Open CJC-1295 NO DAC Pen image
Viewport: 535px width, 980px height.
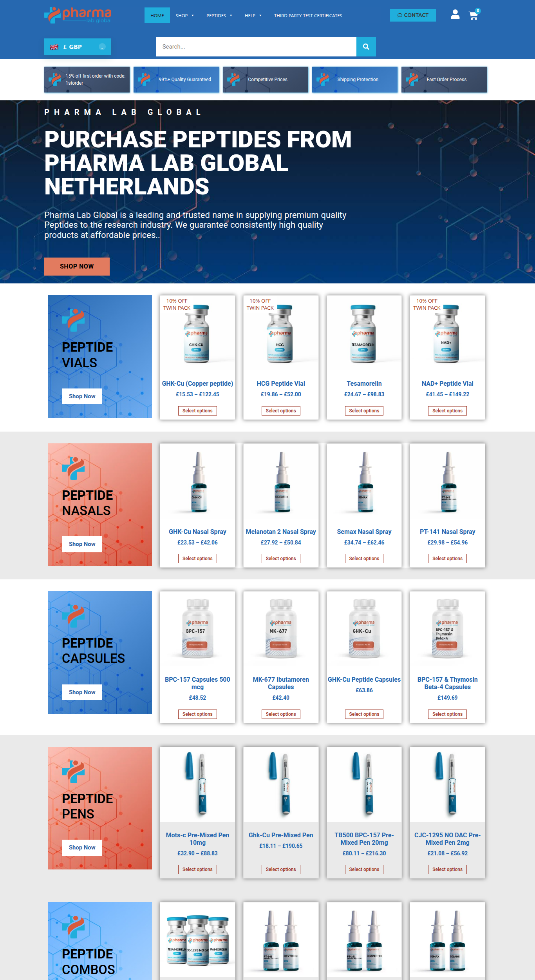coord(447,785)
